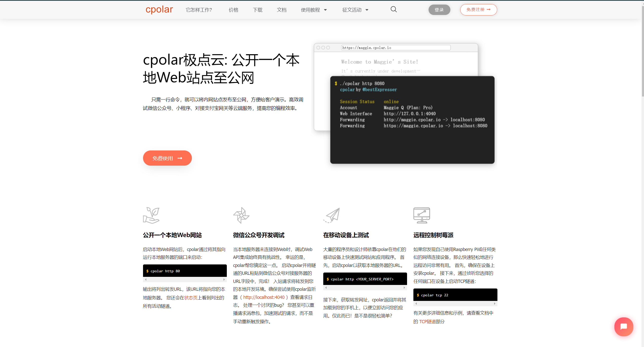Open the TCP隧道 link
Screen dimensions: 644x347
point(427,321)
